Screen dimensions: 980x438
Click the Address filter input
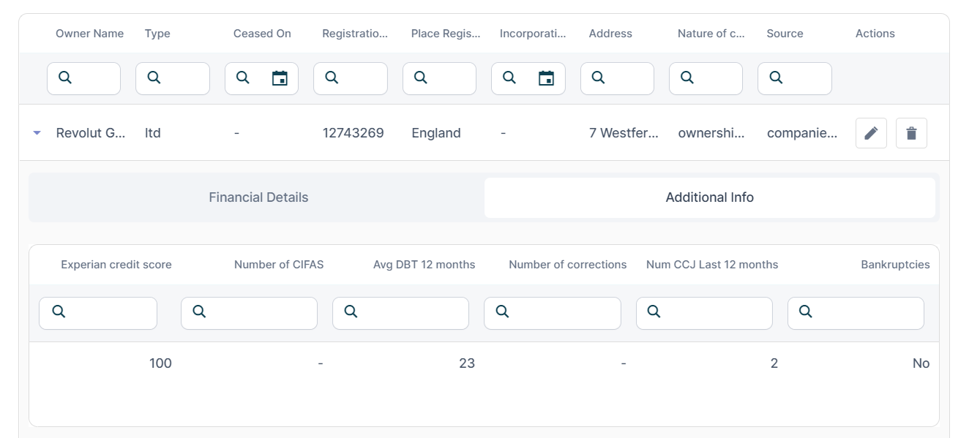[x=626, y=78]
